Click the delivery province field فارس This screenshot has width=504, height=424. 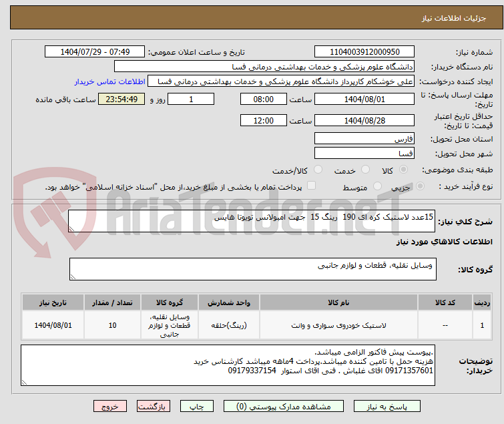[364, 138]
